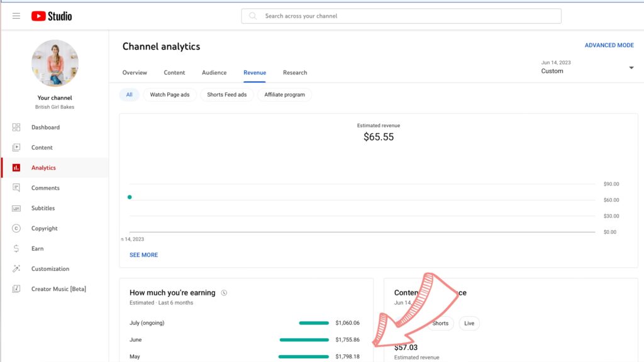Select the Analytics bar chart icon
This screenshot has width=644, height=362.
pos(16,167)
